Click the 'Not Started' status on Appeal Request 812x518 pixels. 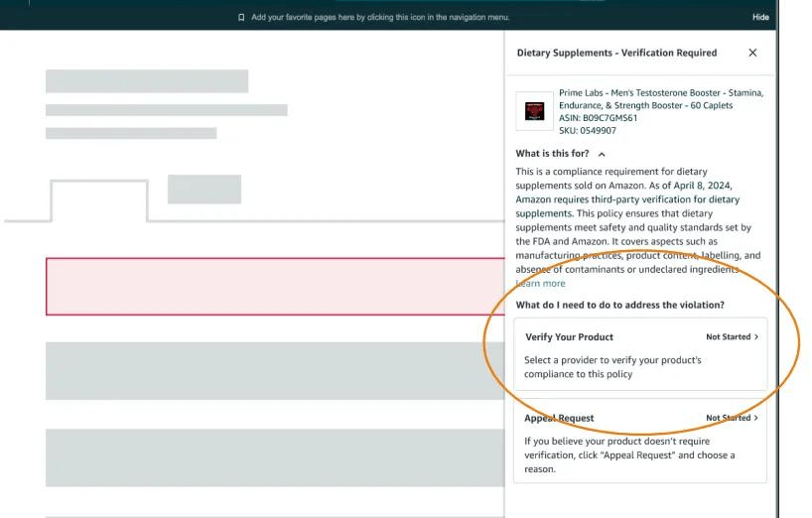728,418
